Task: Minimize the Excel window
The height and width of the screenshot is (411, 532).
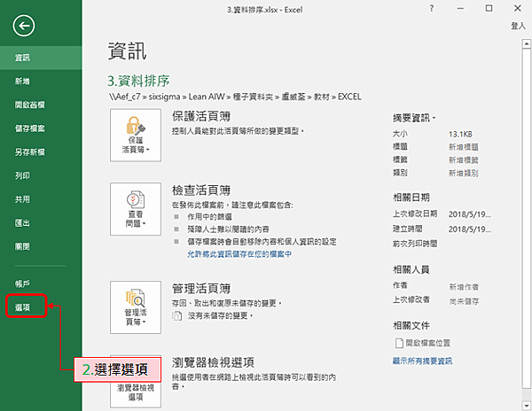Action: pyautogui.click(x=460, y=9)
